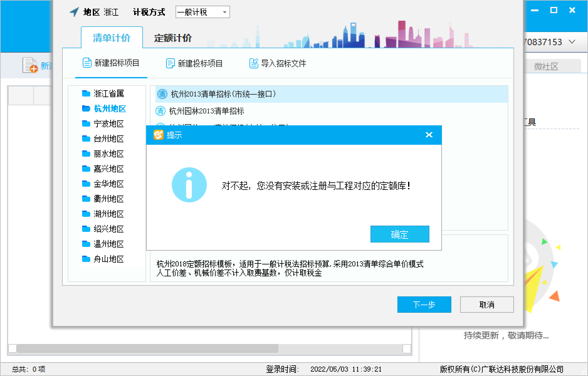This screenshot has height=376, width=588.
Task: Click the horizontal scrollbar in main window
Action: tap(147, 348)
